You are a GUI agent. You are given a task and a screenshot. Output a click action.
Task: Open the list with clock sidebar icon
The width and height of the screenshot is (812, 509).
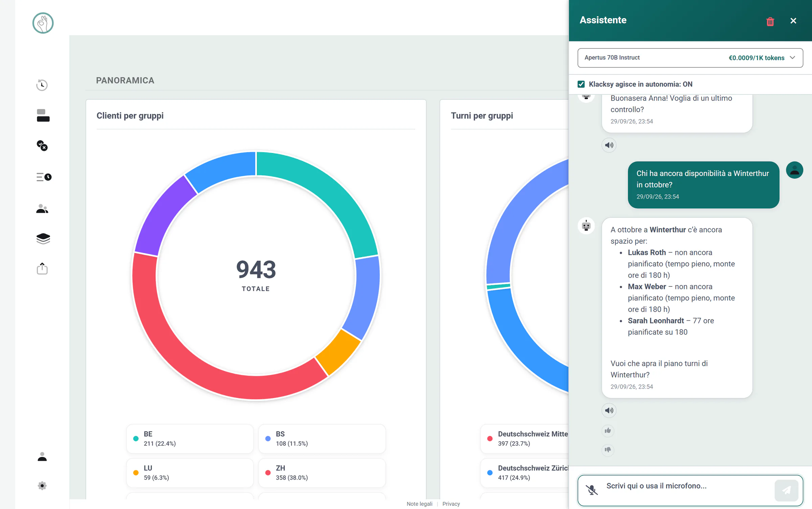click(x=44, y=177)
